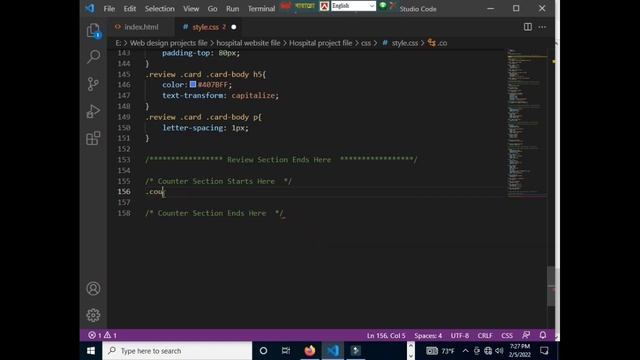Click the 'Hospital project file' breadcrumb
Viewport: 640px width, 360px height.
click(320, 43)
